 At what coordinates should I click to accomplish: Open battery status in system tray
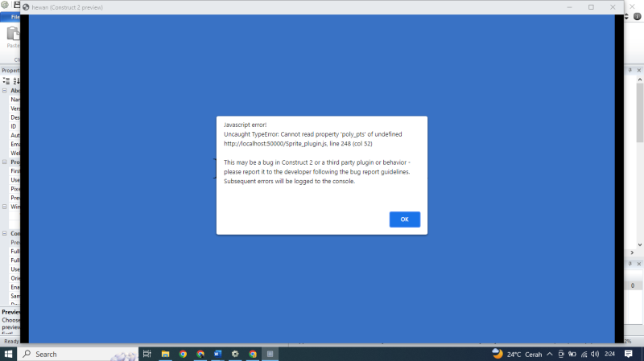[x=572, y=354]
